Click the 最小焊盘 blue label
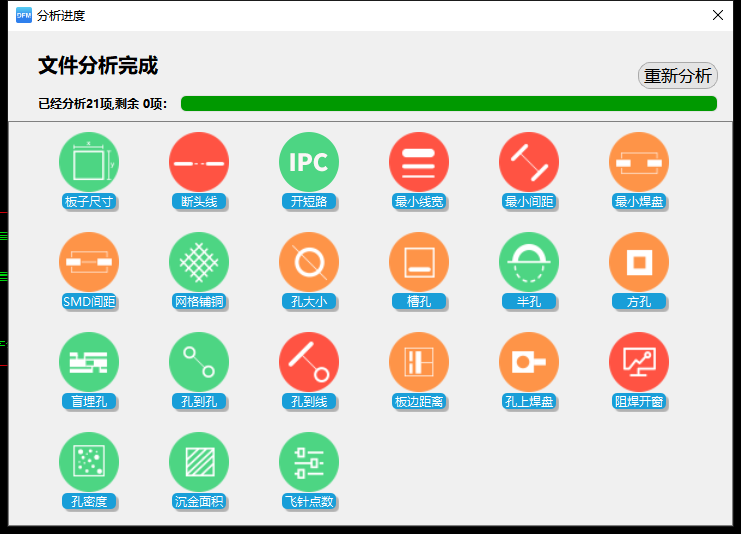Viewport: 741px width, 534px height. [639, 201]
